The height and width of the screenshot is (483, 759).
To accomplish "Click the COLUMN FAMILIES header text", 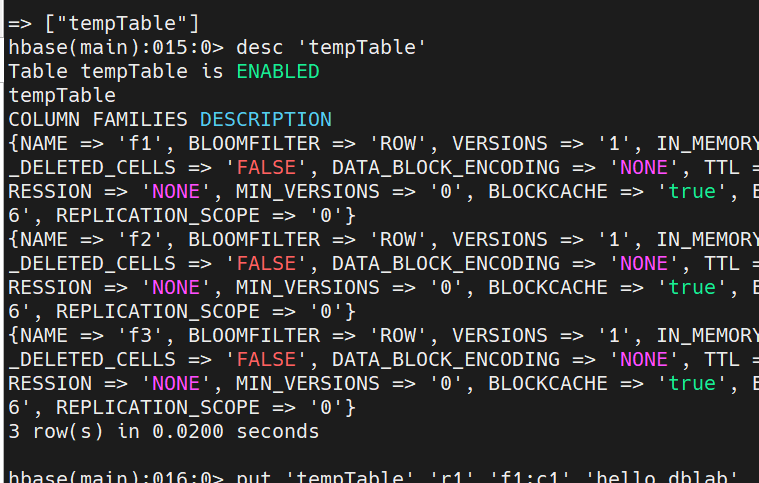I will (x=98, y=119).
